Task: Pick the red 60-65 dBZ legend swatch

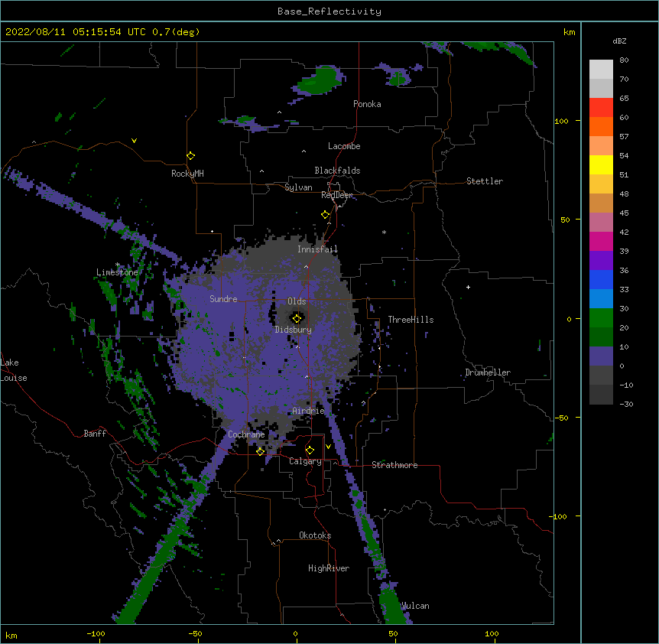Action: (x=601, y=108)
